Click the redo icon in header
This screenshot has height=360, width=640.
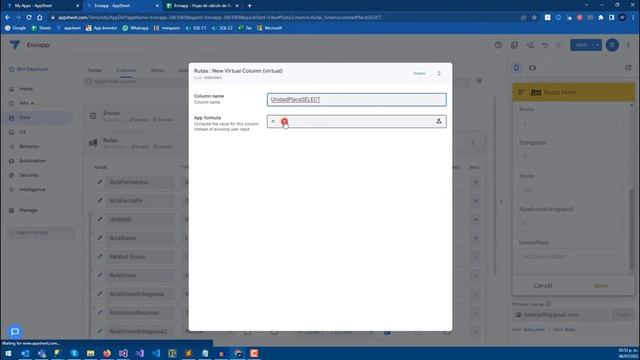(559, 45)
